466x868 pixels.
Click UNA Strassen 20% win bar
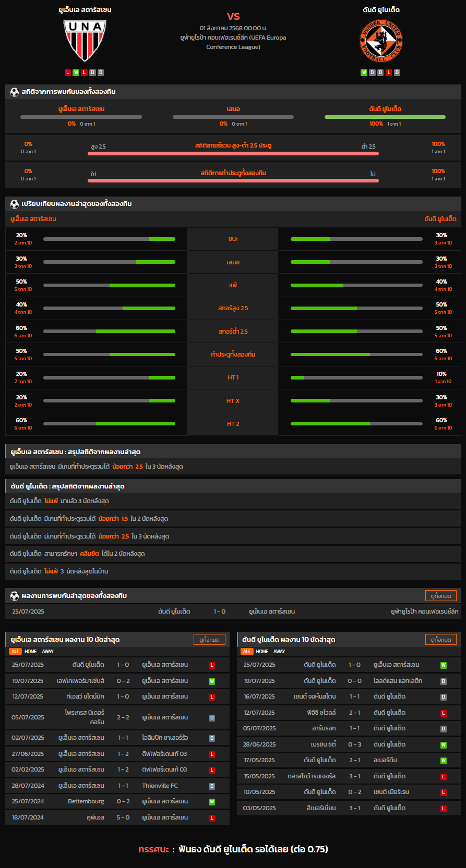[109, 239]
